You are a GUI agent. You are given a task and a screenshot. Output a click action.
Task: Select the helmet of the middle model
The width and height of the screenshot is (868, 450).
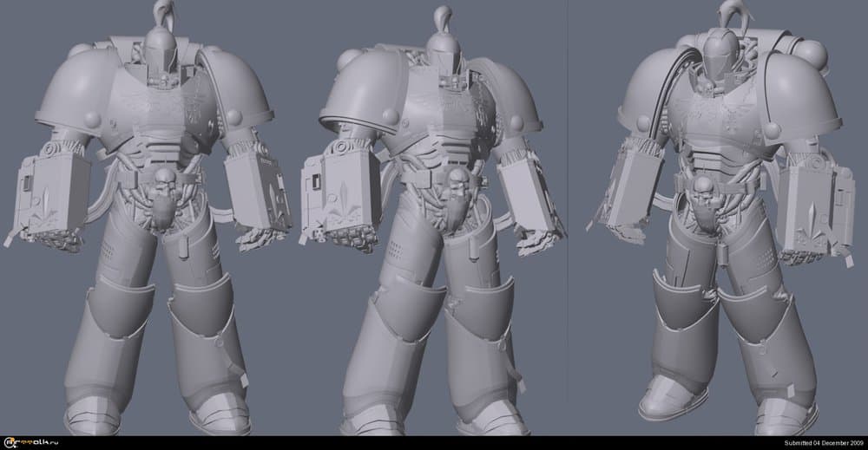[444, 54]
